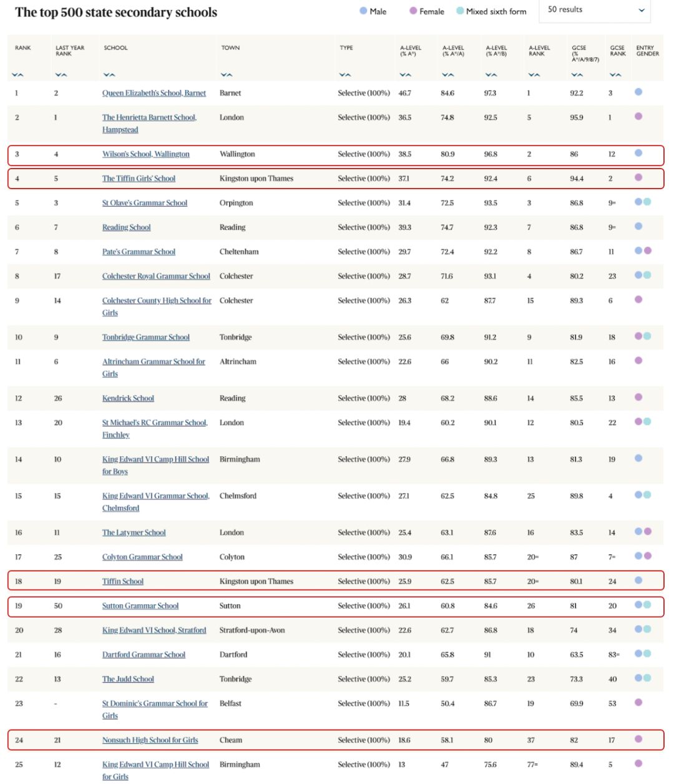
Task: Sort by A-Level (% A*) column arrows
Action: click(x=406, y=75)
